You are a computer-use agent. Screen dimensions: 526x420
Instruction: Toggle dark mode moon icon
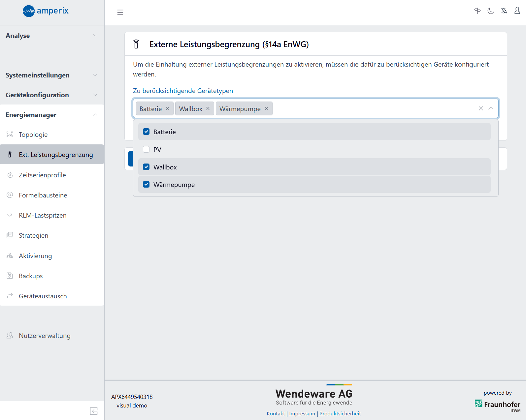point(491,11)
